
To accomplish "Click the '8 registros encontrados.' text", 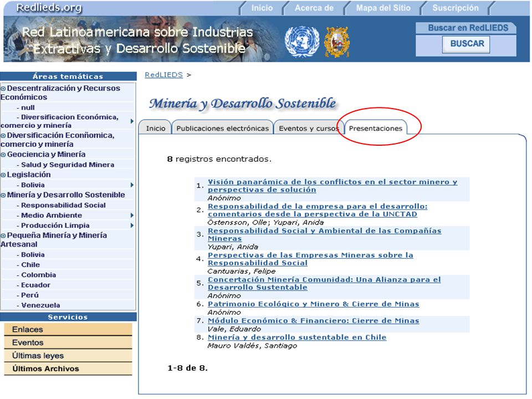I will point(219,159).
